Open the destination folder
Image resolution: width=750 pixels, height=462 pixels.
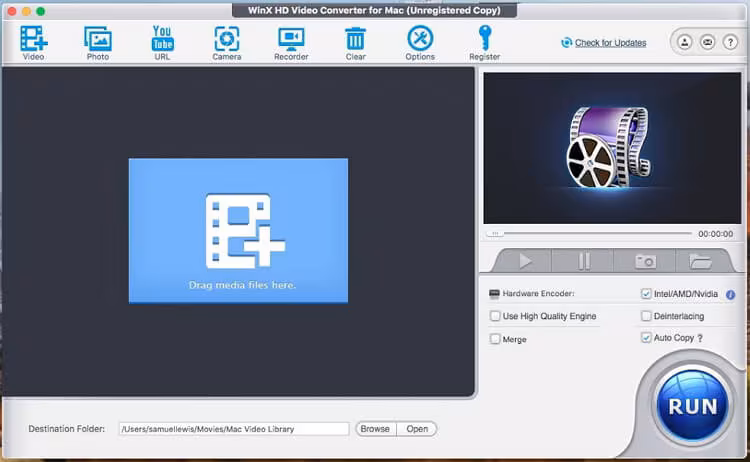417,429
